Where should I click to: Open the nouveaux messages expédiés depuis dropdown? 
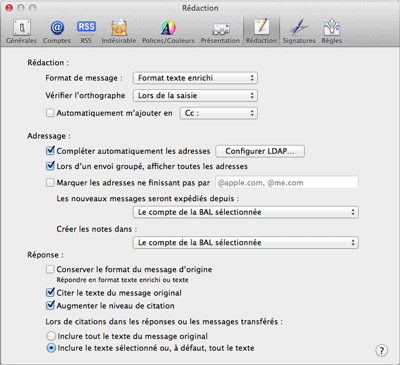point(246,212)
